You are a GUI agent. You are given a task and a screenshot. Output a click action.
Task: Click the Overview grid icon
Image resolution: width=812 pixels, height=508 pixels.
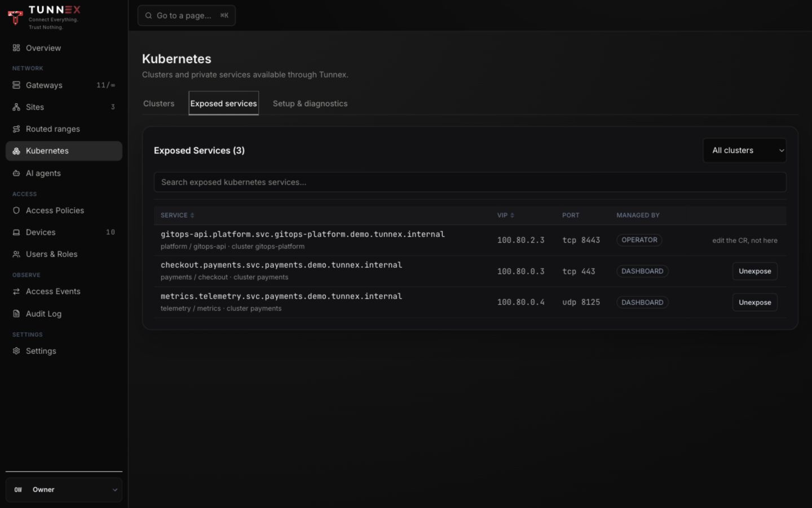click(x=16, y=48)
